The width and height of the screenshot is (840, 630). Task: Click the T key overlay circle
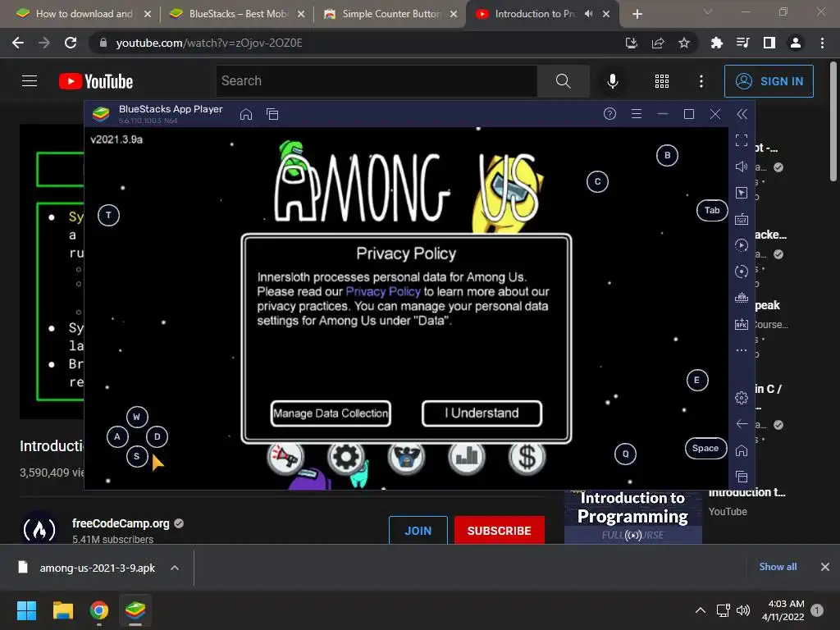pyautogui.click(x=109, y=216)
